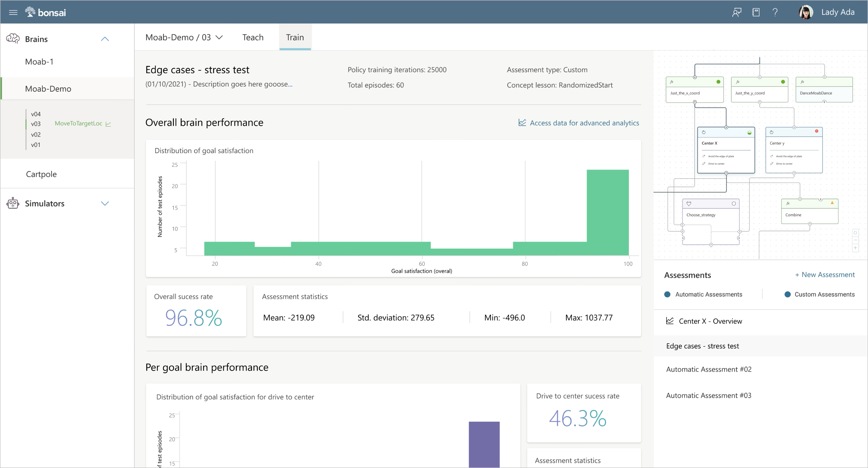Click the chart icon beside MoveToTargetLoc

click(108, 124)
